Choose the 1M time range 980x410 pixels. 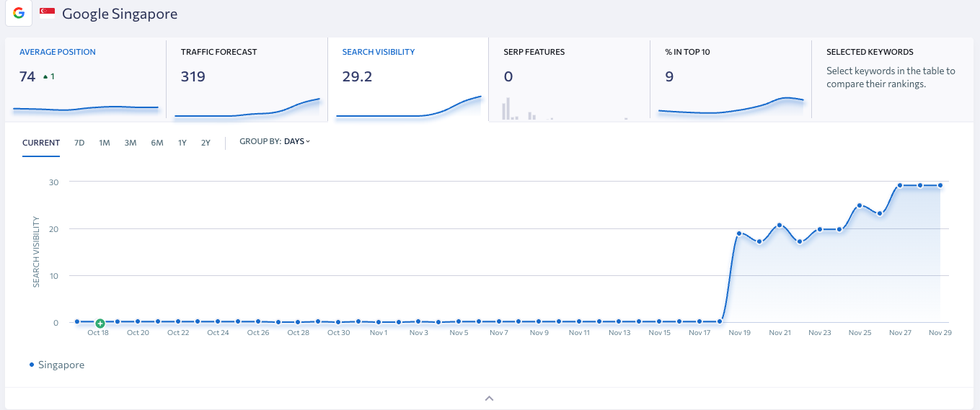coord(105,143)
